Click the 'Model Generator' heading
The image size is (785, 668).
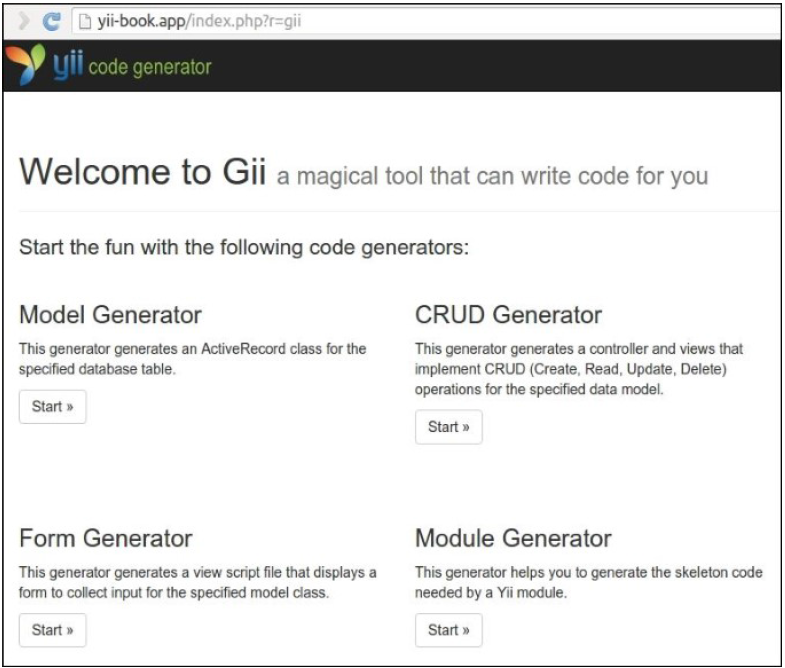point(110,315)
